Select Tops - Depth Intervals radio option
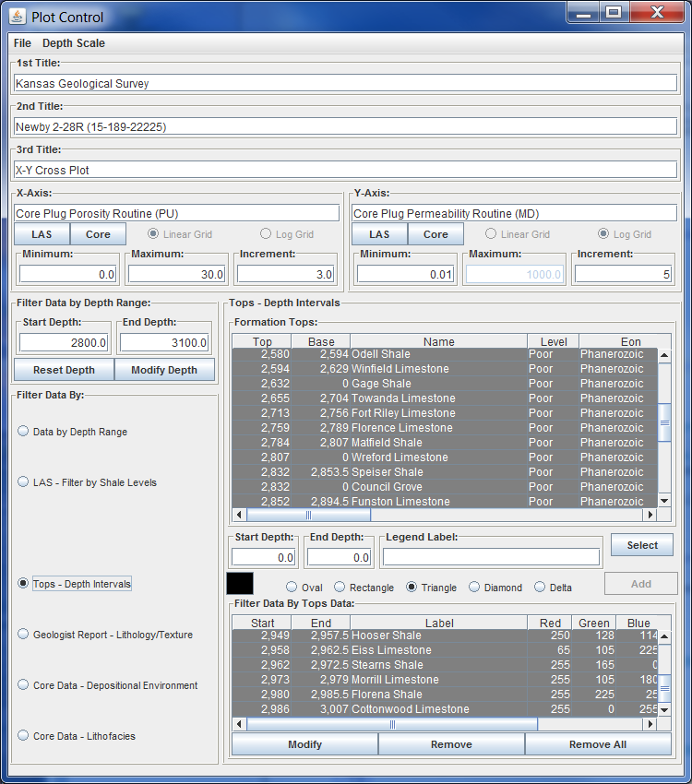The width and height of the screenshot is (692, 784). coord(75,584)
